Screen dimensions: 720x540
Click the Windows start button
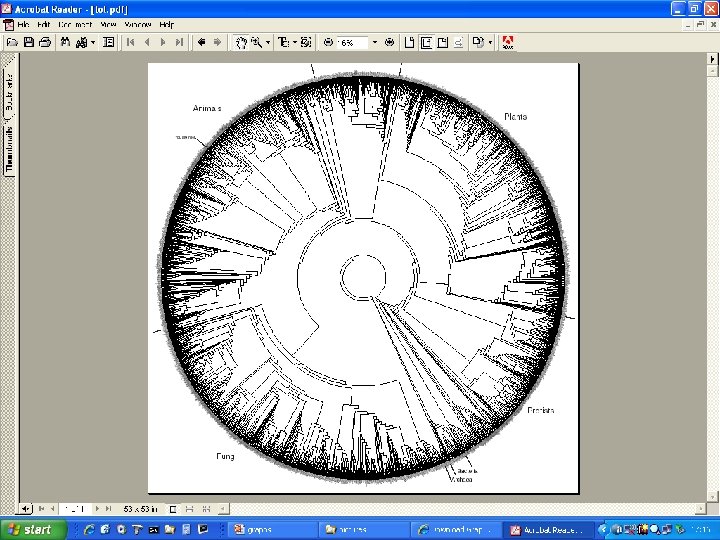click(33, 529)
